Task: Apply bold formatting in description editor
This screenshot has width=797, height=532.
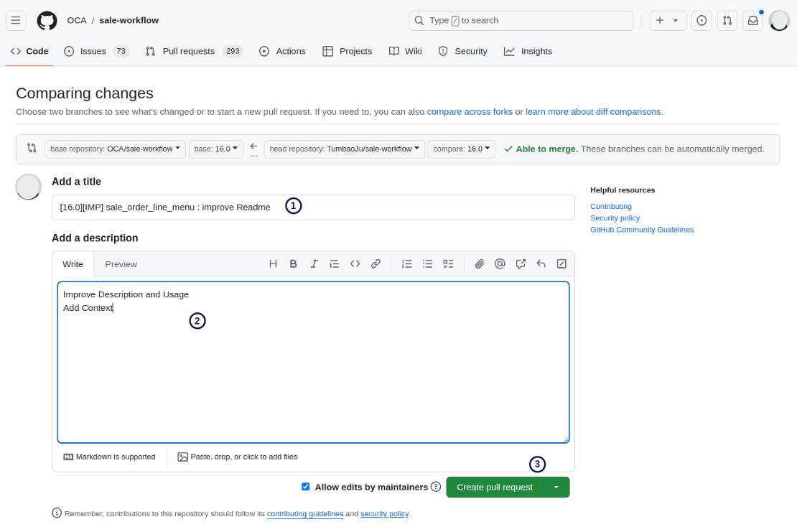Action: [x=294, y=264]
